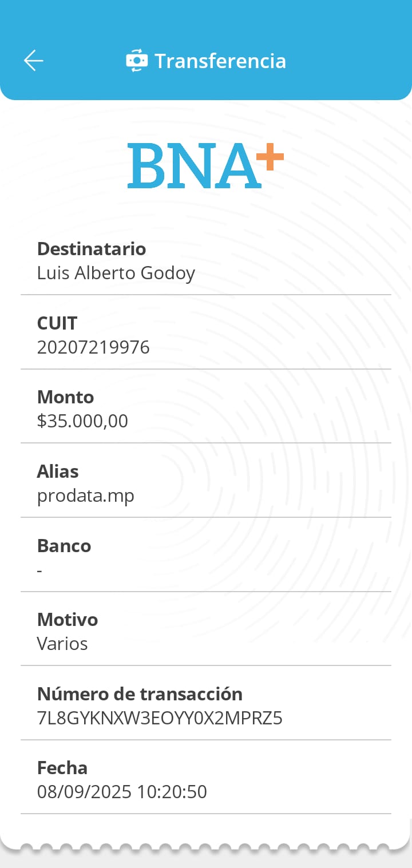Click the CUIT label
Screen dimensions: 412x868
pyautogui.click(x=57, y=323)
